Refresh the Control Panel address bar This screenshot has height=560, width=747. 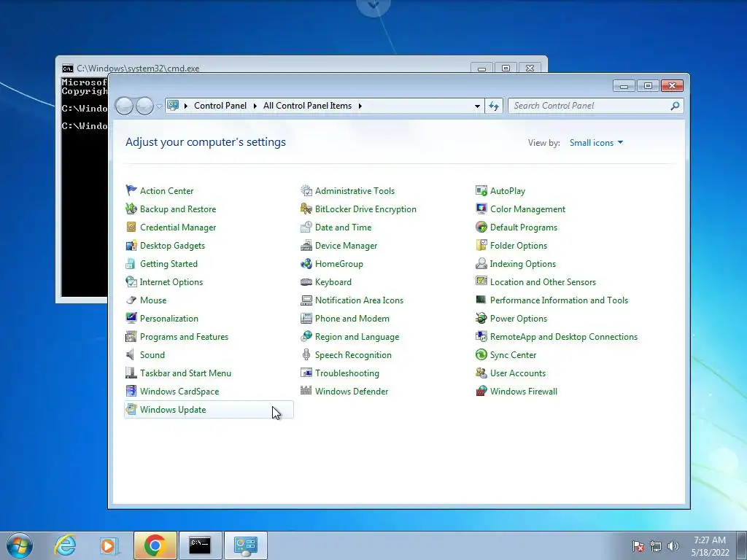(494, 106)
